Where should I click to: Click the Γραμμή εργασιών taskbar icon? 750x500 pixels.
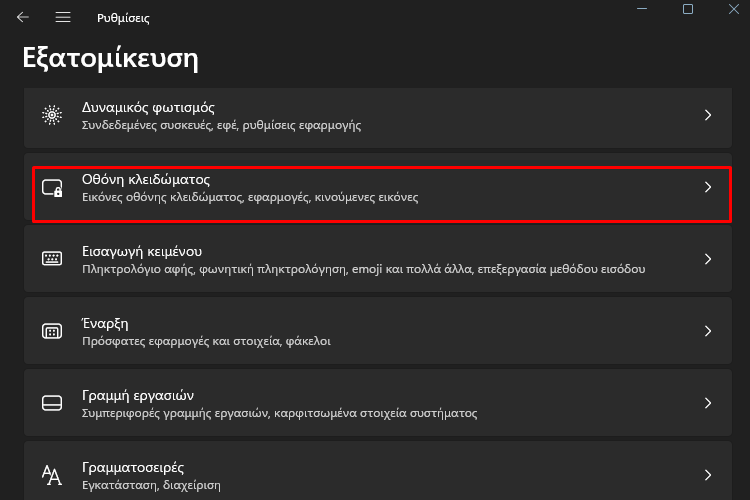pos(52,403)
